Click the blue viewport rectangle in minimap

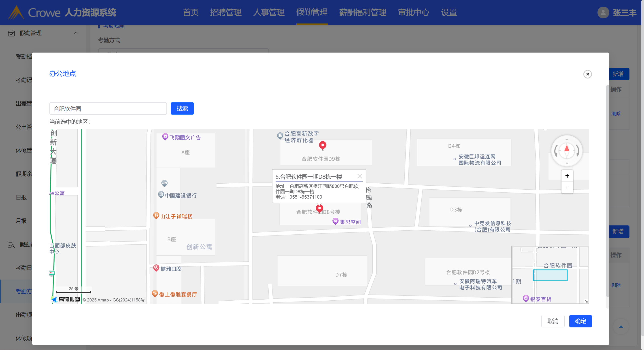(550, 275)
